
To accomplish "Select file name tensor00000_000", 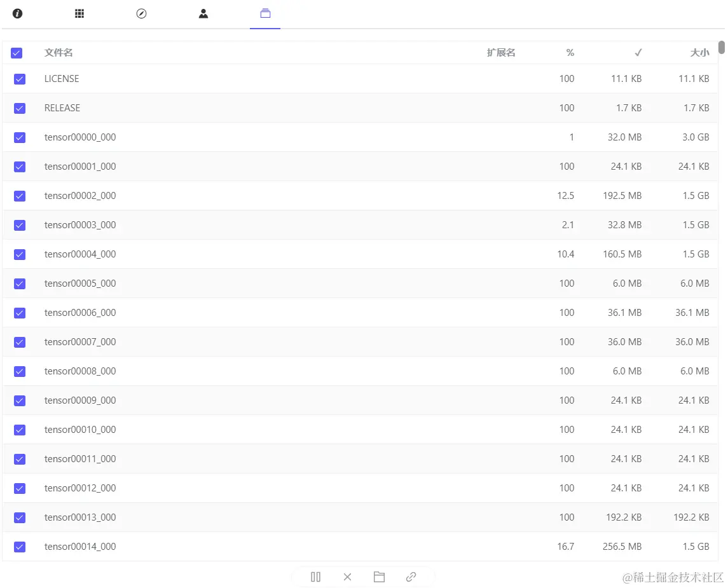I will pyautogui.click(x=80, y=137).
